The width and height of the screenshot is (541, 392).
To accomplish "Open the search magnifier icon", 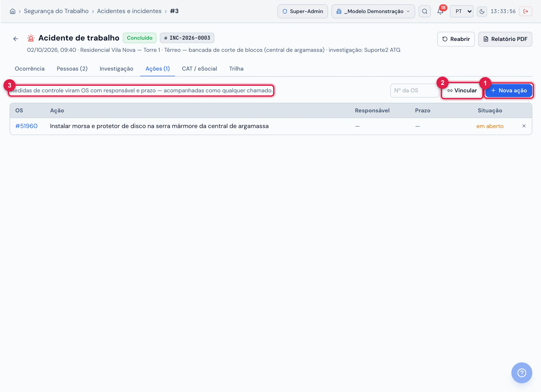I will 425,11.
